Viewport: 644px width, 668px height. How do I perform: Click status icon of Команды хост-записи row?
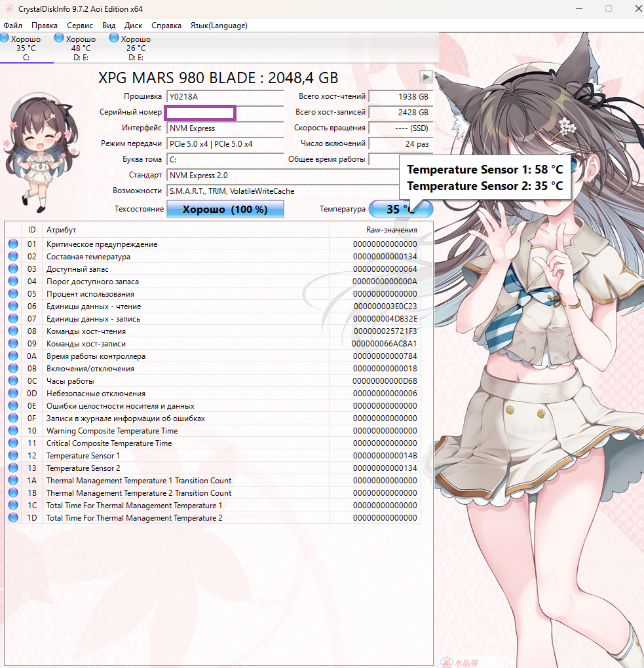click(x=13, y=343)
